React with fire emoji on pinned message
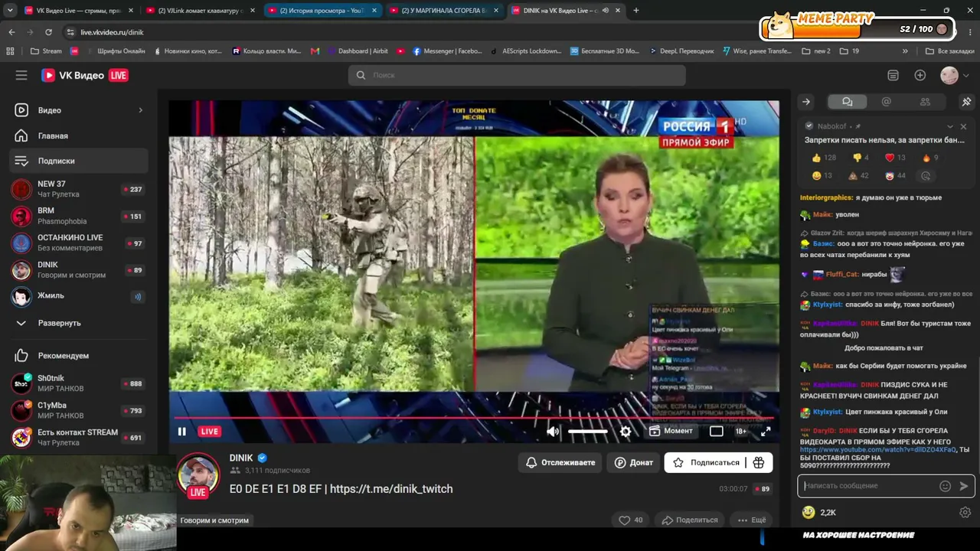This screenshot has height=551, width=980. (930, 158)
